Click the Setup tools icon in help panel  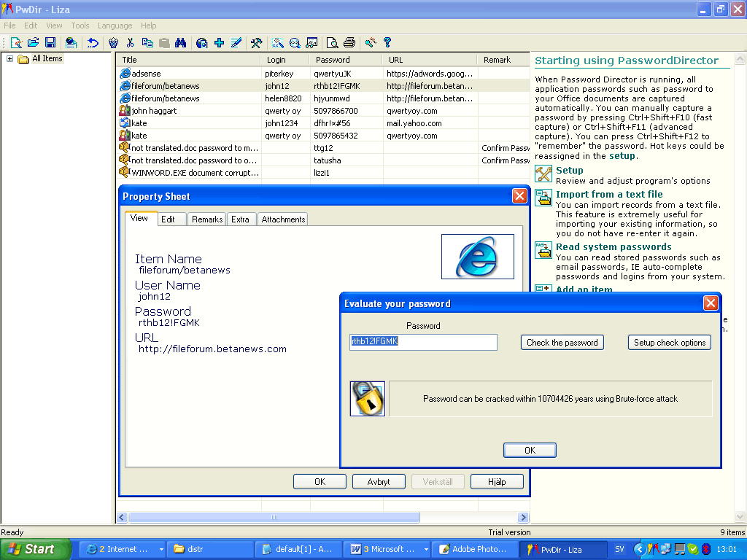(x=543, y=174)
